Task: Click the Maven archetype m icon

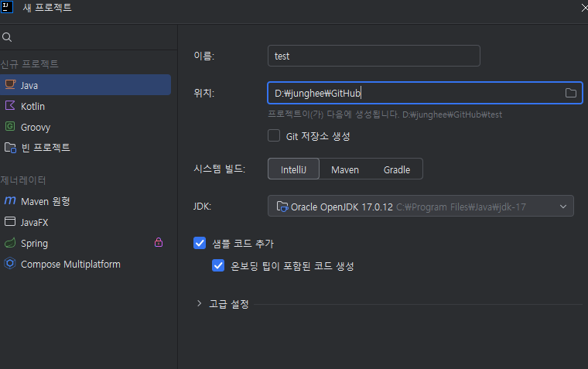Action: tap(10, 200)
